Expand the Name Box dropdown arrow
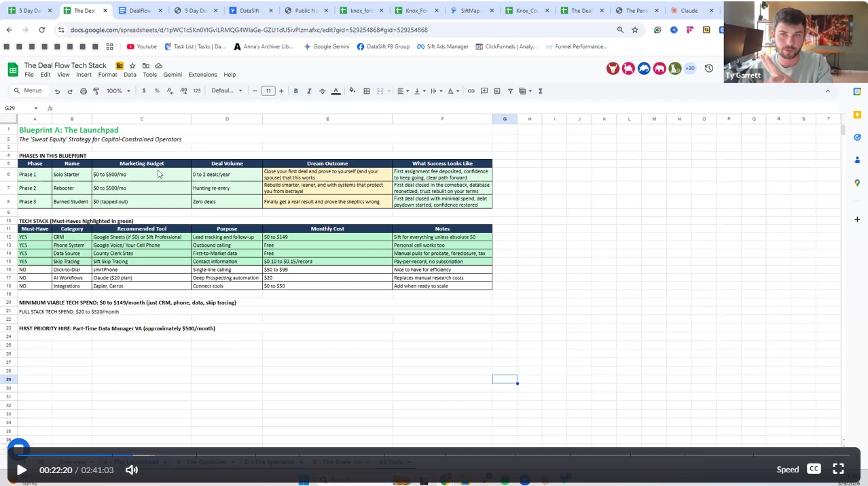The width and height of the screenshot is (868, 486). (x=36, y=108)
